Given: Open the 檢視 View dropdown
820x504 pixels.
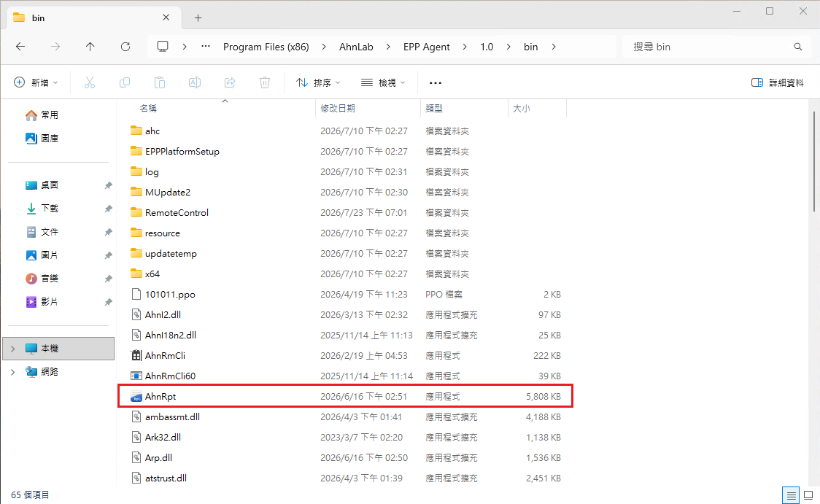Looking at the screenshot, I should [383, 82].
